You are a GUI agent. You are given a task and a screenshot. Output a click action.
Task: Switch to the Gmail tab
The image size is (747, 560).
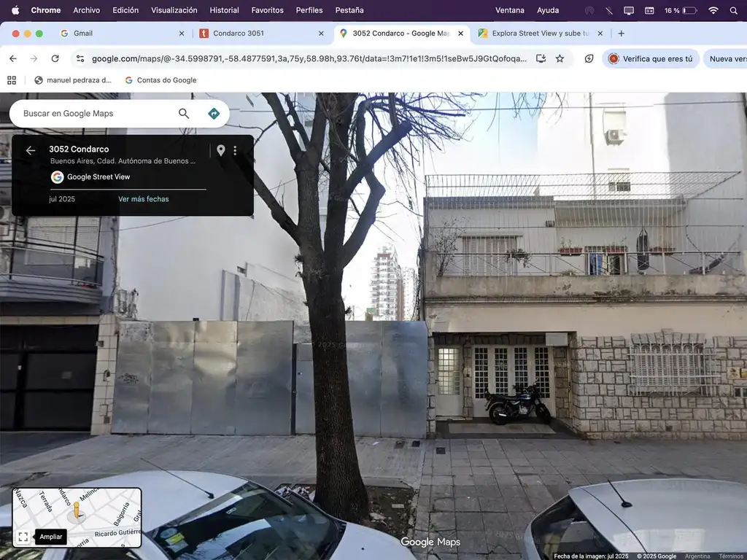coord(117,33)
